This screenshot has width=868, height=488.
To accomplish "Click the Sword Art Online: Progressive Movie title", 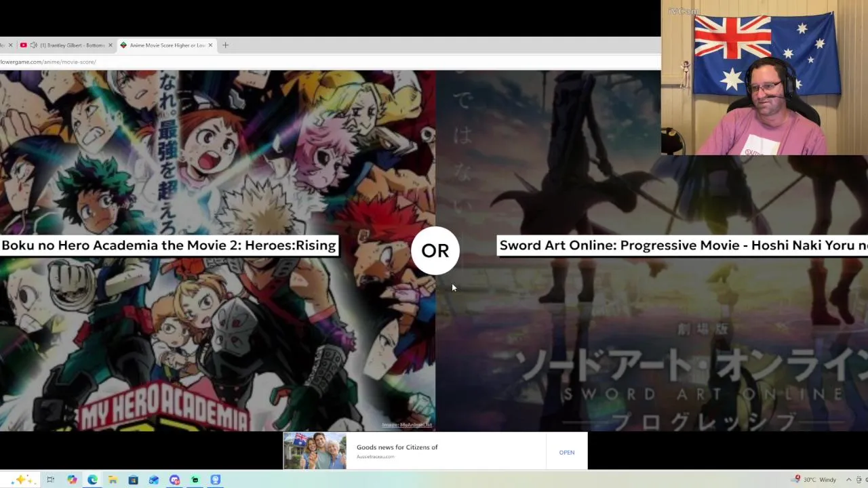I will [683, 245].
